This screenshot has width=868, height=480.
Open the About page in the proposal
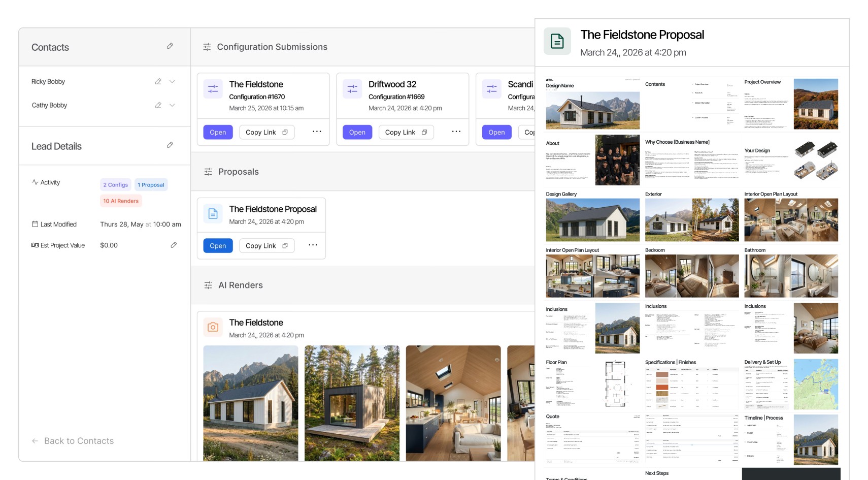[593, 160]
